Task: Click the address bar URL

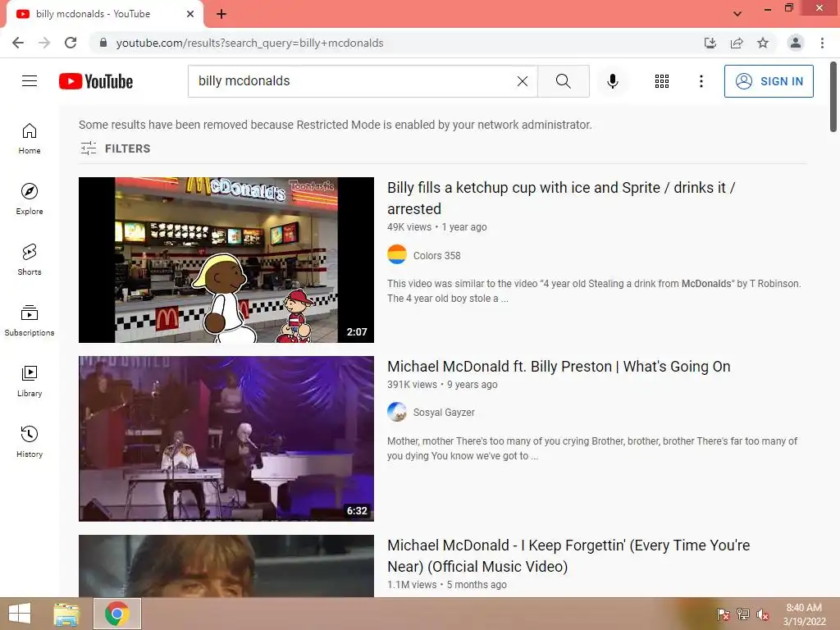Action: pos(249,43)
